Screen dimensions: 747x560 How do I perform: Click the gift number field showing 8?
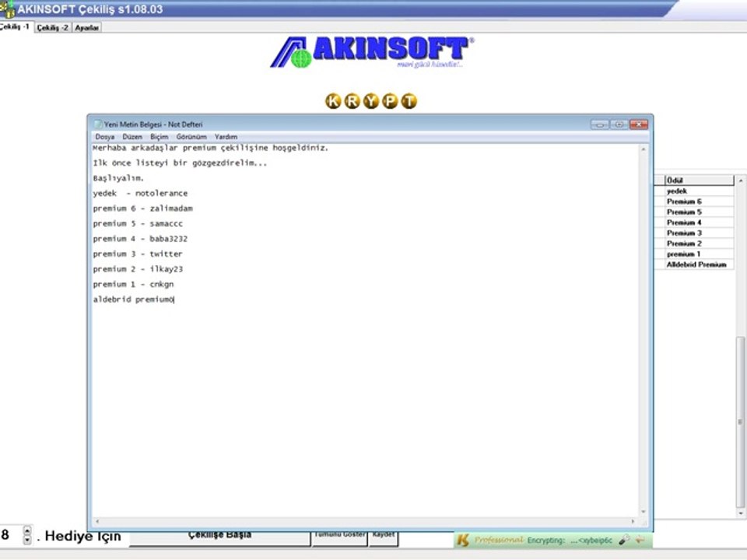(10, 535)
